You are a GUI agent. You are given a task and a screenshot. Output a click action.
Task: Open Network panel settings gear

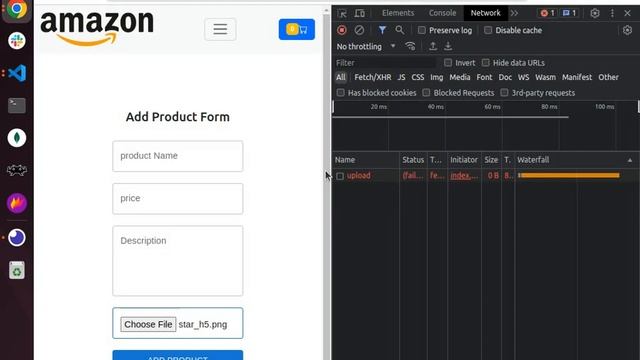tap(627, 30)
